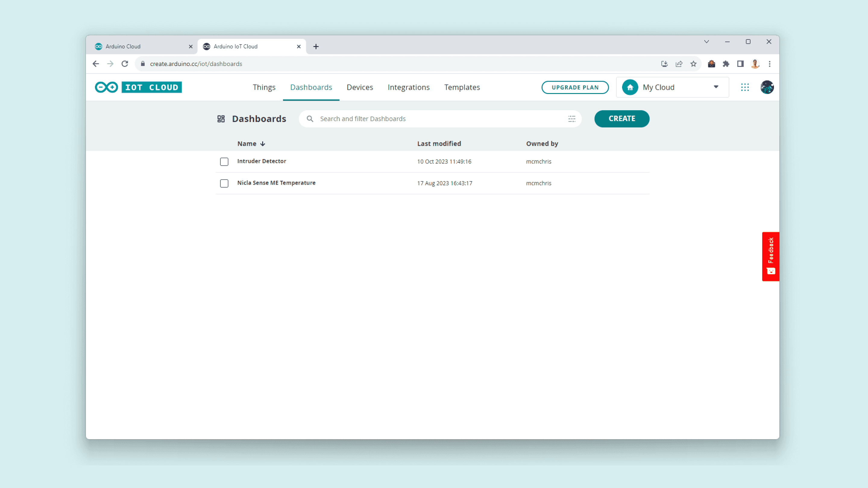Screen dimensions: 868x488
Task: Open the browser extensions puzzle icon
Action: pos(726,64)
